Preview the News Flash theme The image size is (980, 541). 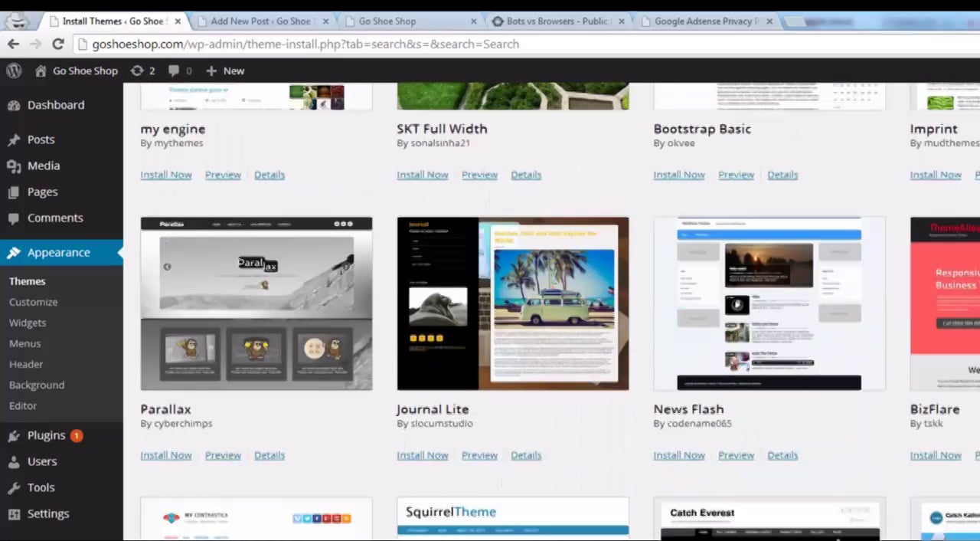(736, 455)
